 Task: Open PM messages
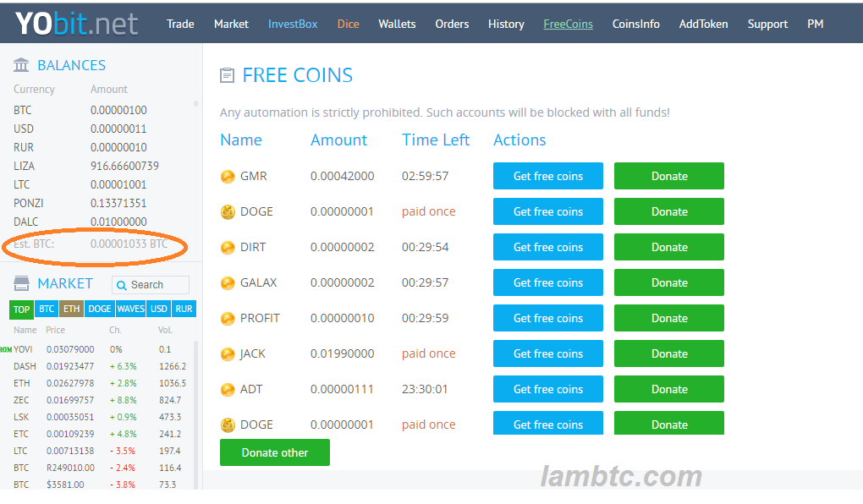tap(815, 25)
